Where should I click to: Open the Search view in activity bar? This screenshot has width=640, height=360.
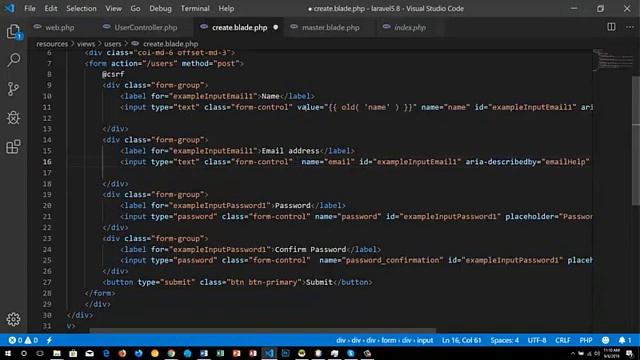(x=13, y=60)
